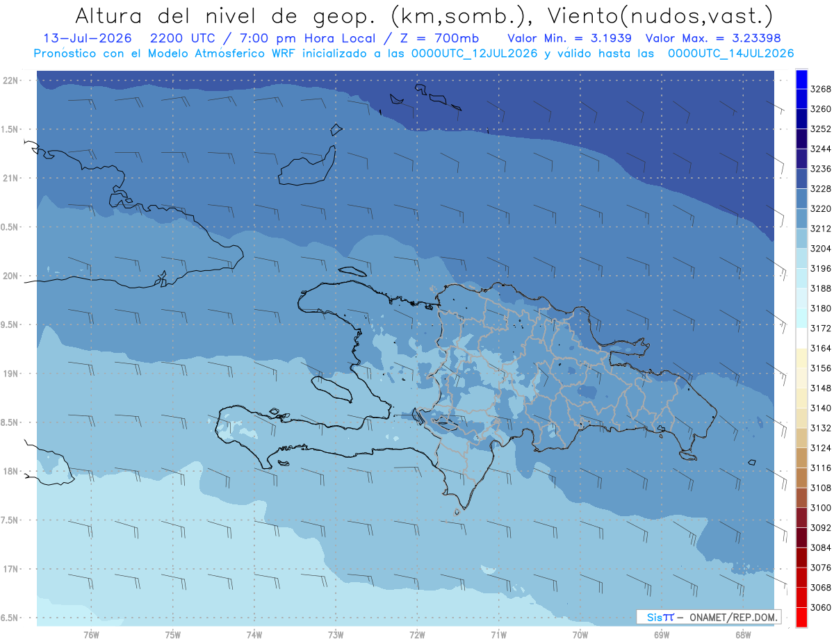
Task: Click the '22N' latitude label
Action: tap(10, 80)
